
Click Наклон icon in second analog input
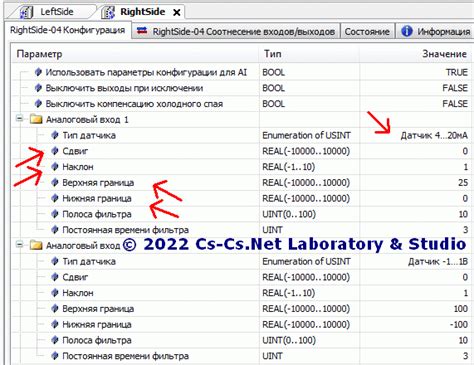click(55, 293)
